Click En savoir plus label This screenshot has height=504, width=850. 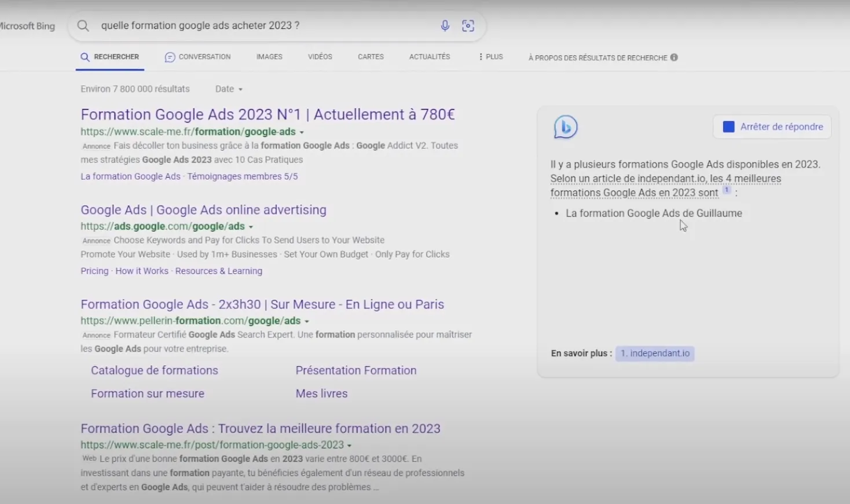tap(581, 354)
